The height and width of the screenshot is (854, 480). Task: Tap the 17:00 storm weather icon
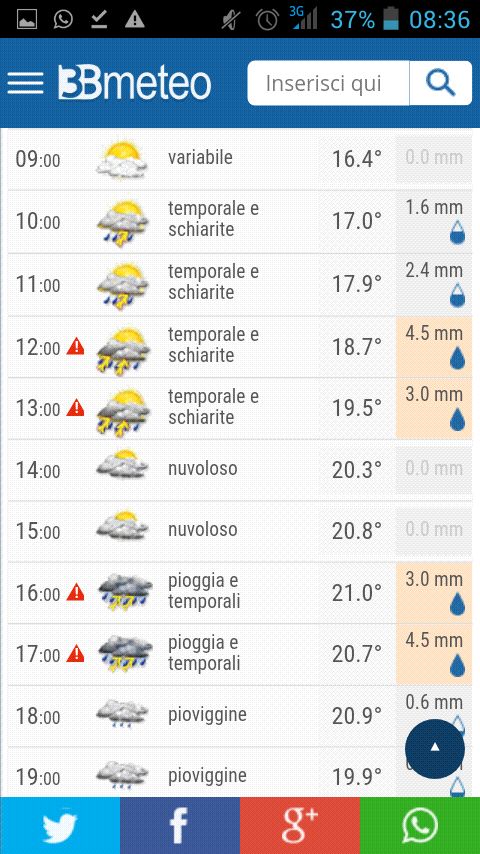coord(125,653)
